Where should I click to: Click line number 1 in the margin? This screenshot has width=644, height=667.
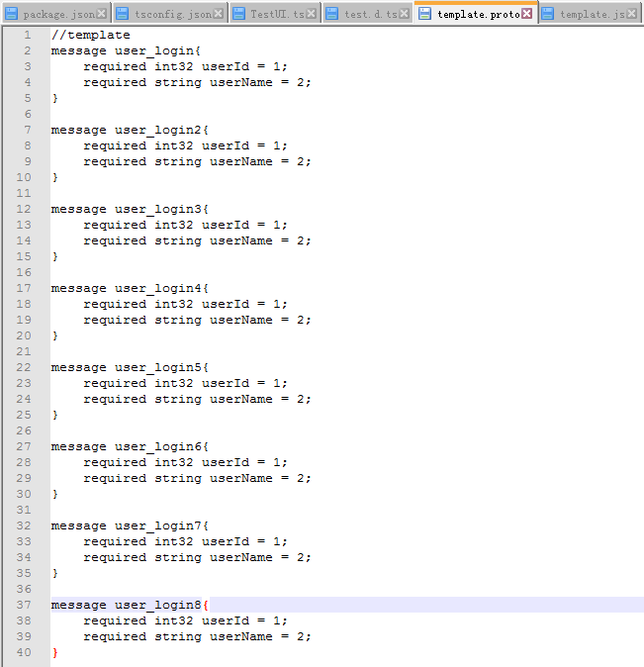[28, 35]
